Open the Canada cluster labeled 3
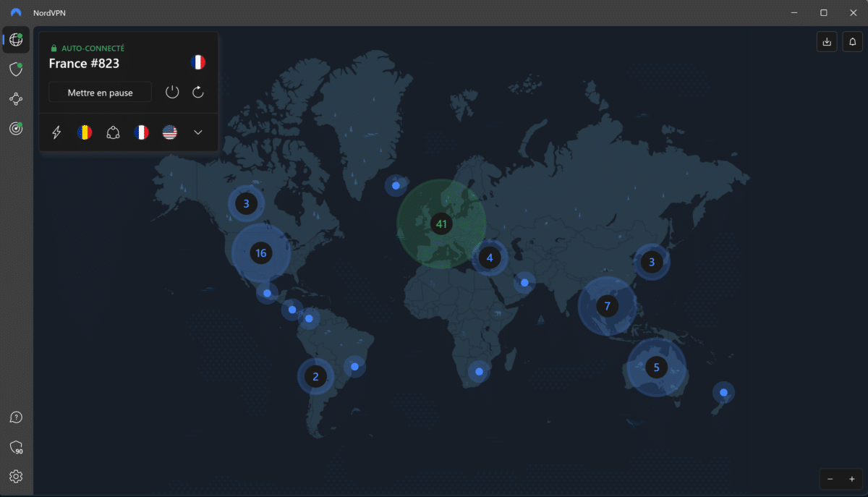 point(246,204)
